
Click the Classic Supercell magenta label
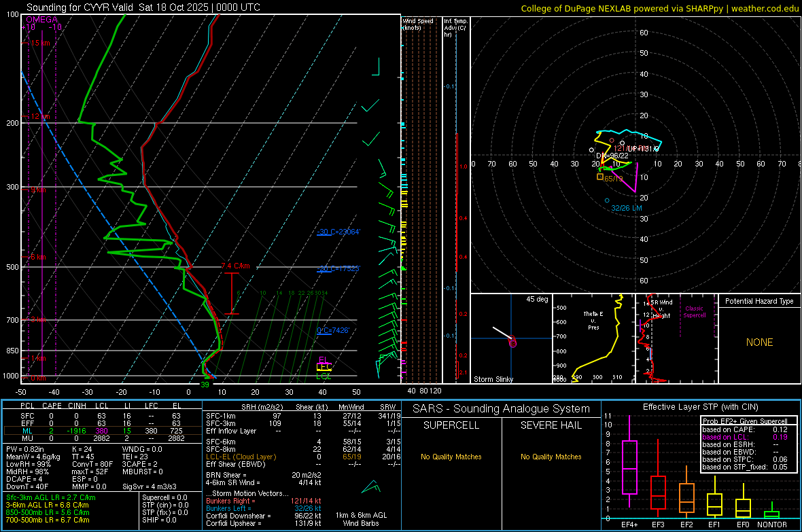point(695,312)
